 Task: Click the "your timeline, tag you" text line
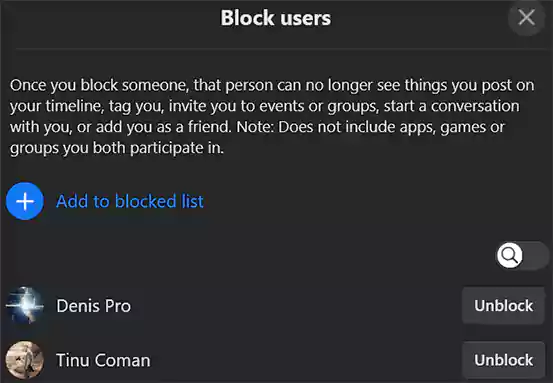pyautogui.click(x=87, y=106)
